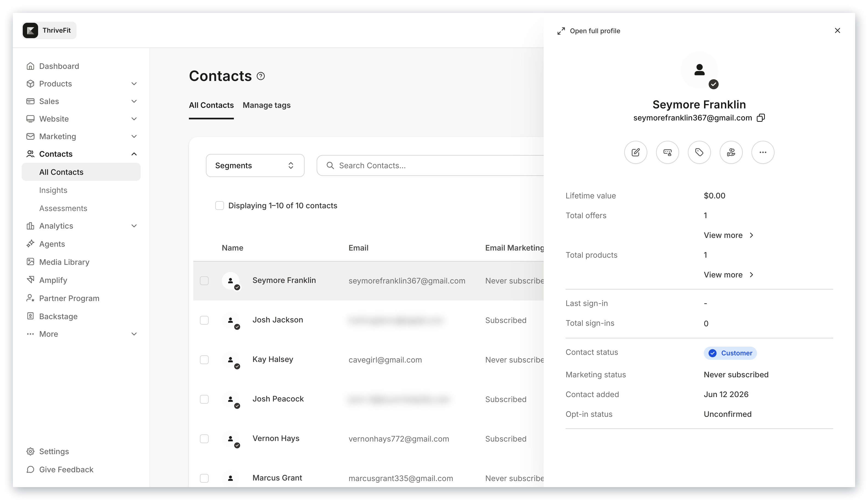Click the search magnifier icon in Search Contacts

pos(330,165)
